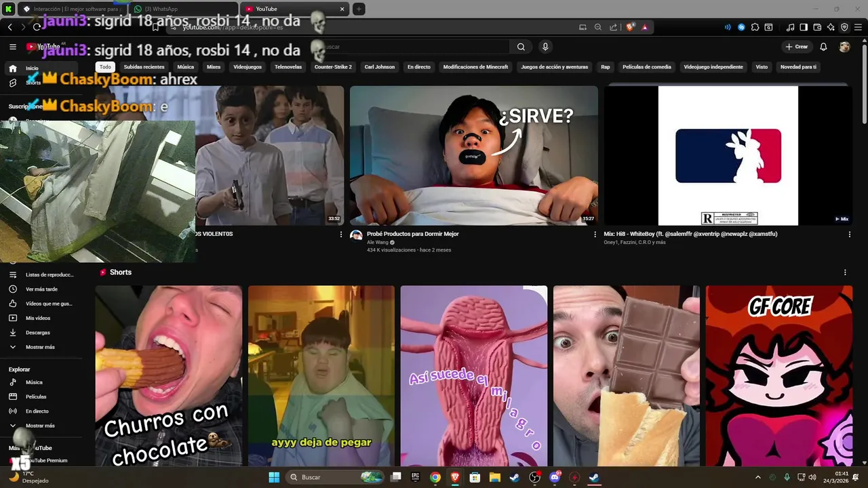Image resolution: width=868 pixels, height=488 pixels.
Task: Open the YouTube account avatar menu
Action: coord(844,47)
